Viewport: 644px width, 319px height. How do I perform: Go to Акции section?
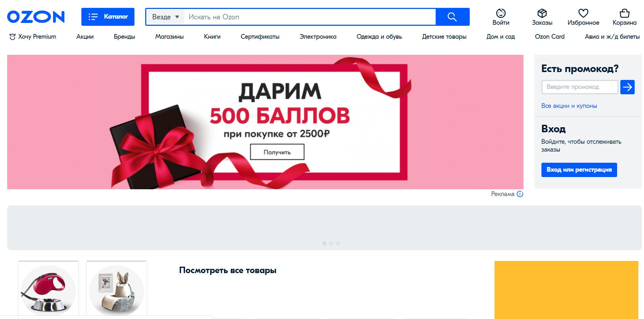pos(85,37)
